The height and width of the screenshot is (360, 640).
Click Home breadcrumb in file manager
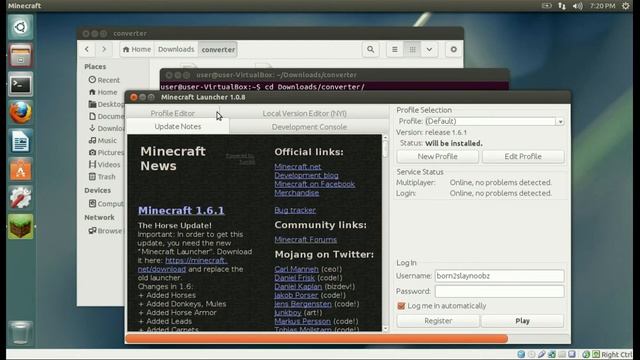pyautogui.click(x=137, y=49)
